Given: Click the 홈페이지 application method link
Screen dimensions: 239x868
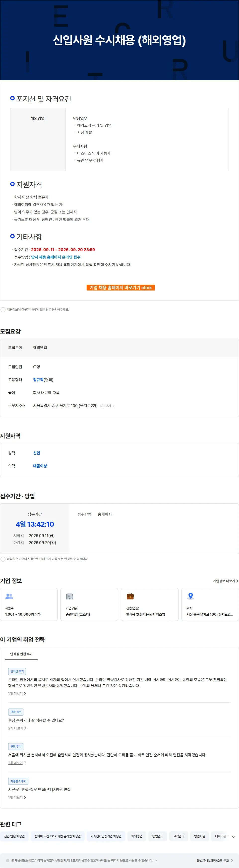Looking at the screenshot, I should tap(105, 514).
